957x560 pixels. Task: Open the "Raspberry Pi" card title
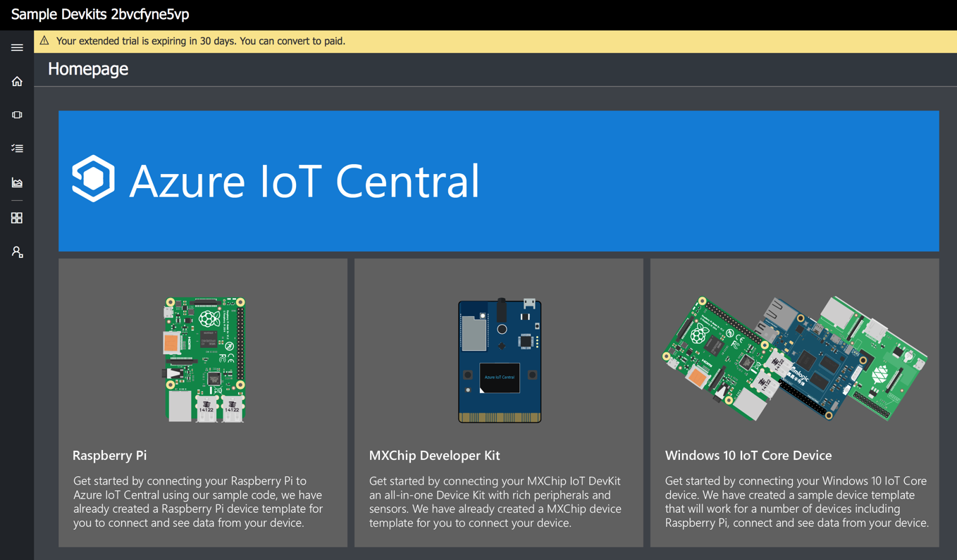click(110, 456)
